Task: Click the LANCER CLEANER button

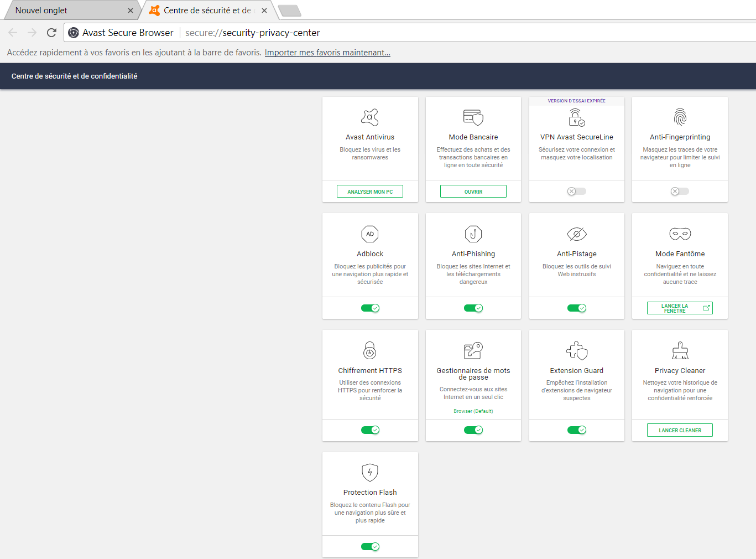Action: (x=680, y=430)
